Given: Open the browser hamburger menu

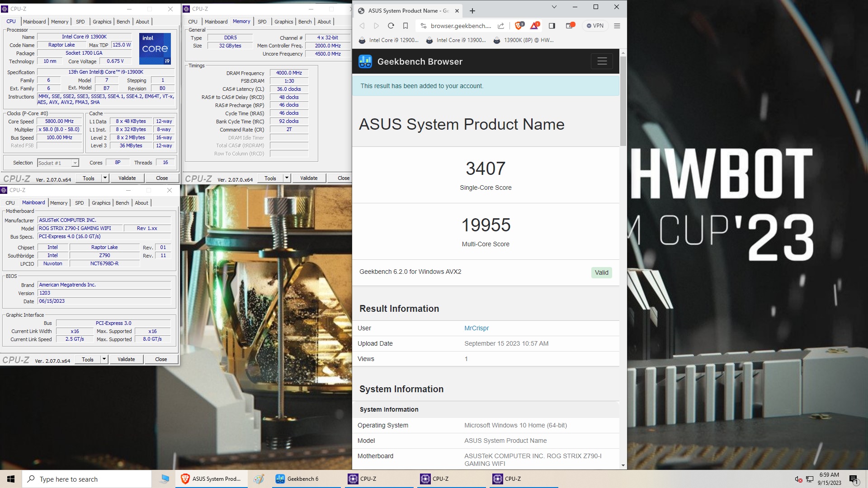Looking at the screenshot, I should [617, 26].
